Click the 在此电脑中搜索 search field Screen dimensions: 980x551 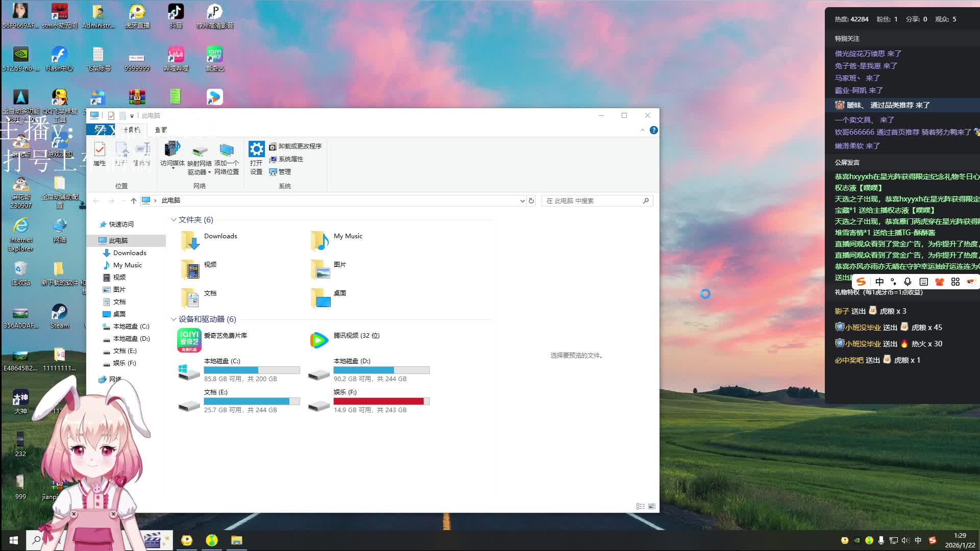(592, 201)
